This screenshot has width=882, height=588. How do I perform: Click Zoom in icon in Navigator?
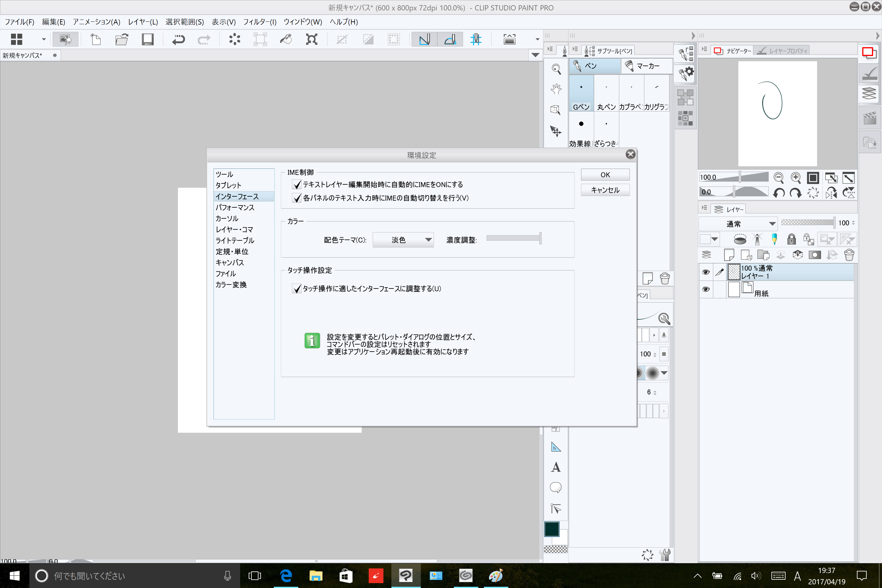coord(795,177)
